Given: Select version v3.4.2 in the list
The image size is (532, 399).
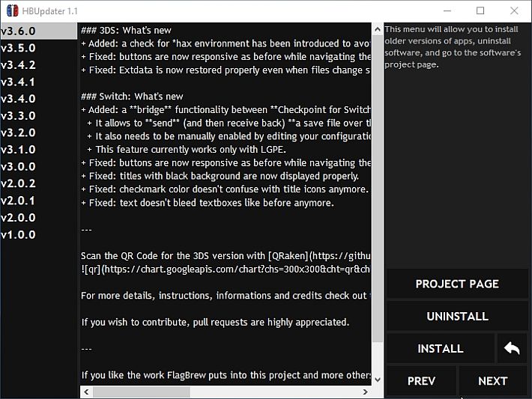Looking at the screenshot, I should (39, 64).
